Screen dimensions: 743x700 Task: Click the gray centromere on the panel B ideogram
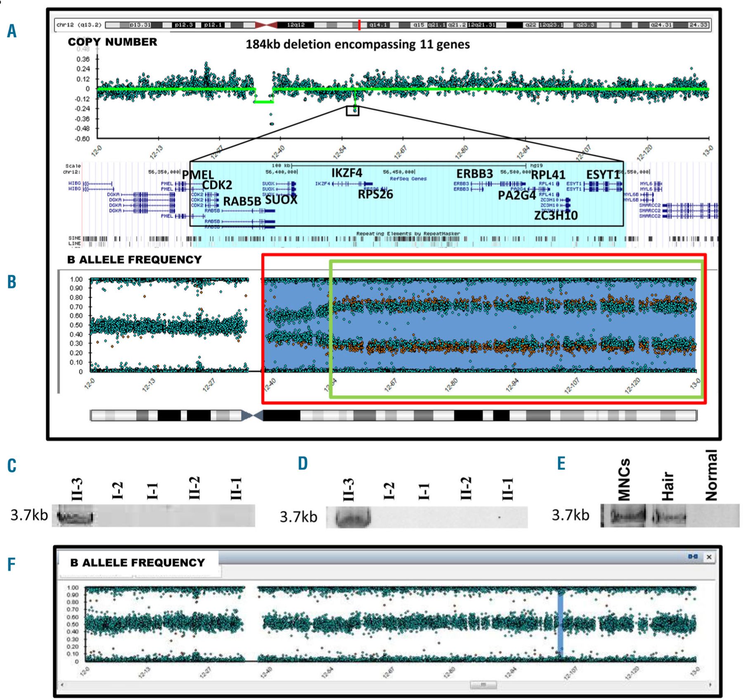pos(252,415)
